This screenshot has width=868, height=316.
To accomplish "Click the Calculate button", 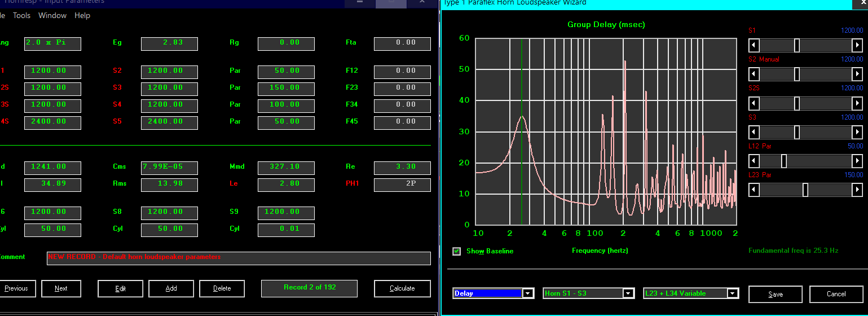I will 402,288.
